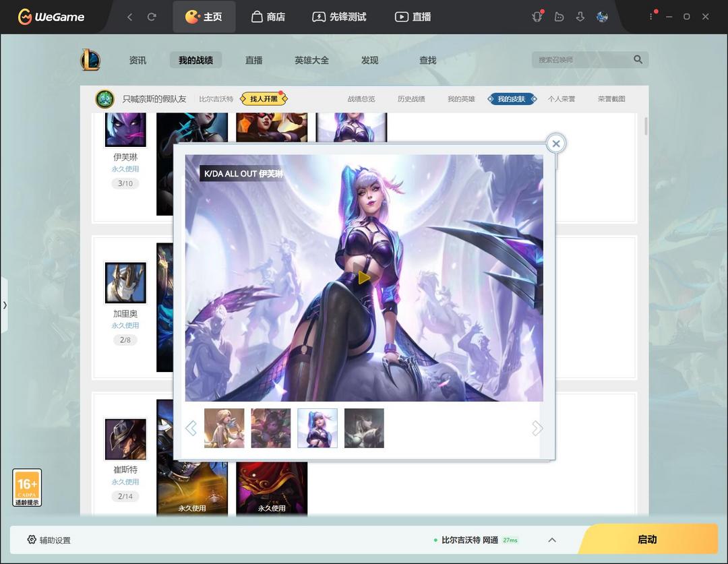Refresh the current page

pos(152,17)
